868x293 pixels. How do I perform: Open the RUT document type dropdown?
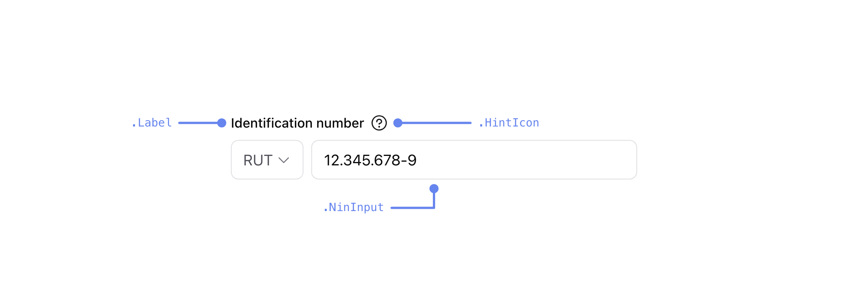point(267,160)
